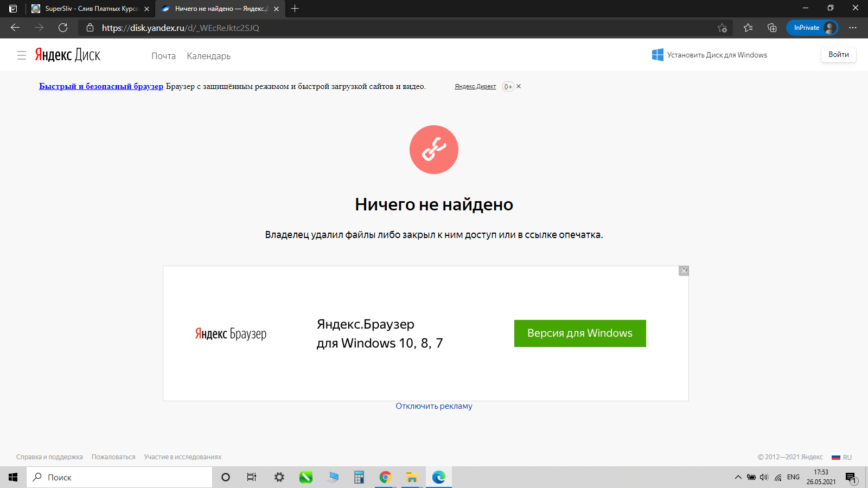Open 'Участие в исследованиях' footer link
Viewport: 868px width, 488px height.
click(x=183, y=457)
